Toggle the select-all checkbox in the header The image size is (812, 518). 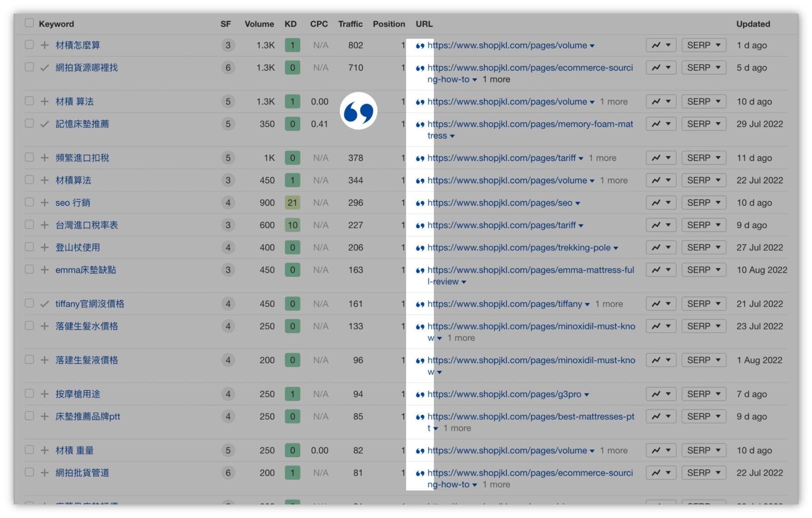[x=29, y=23]
